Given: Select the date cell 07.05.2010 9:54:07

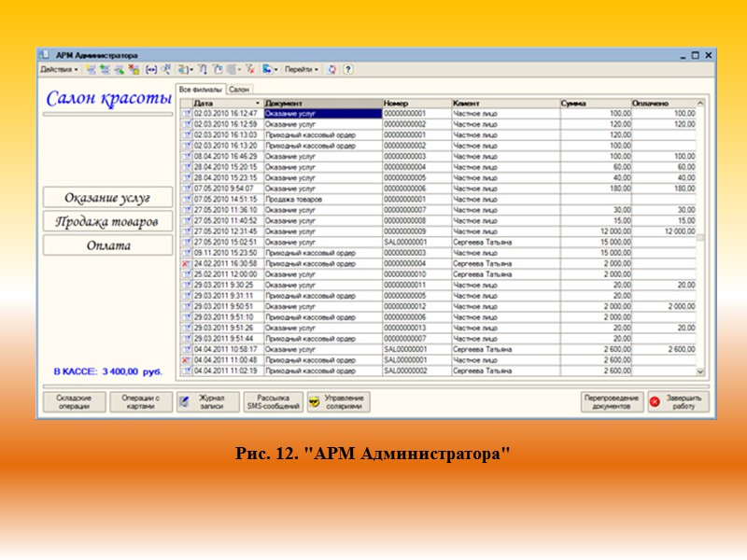Looking at the screenshot, I should (228, 189).
